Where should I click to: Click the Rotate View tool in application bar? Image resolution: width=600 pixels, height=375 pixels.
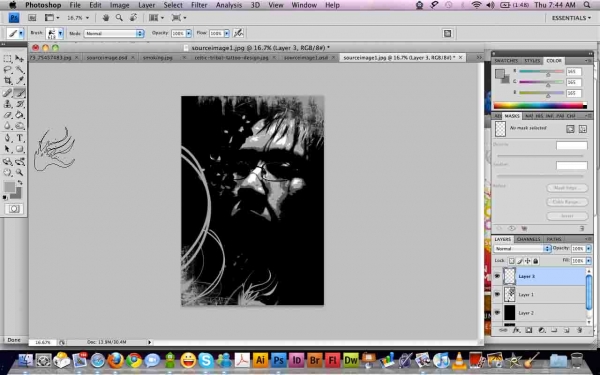[133, 18]
